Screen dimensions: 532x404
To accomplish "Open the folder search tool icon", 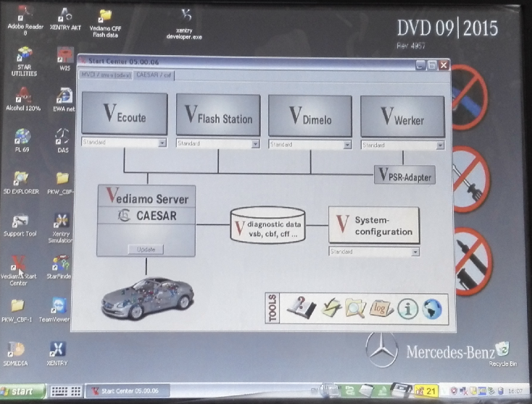I will coord(355,308).
